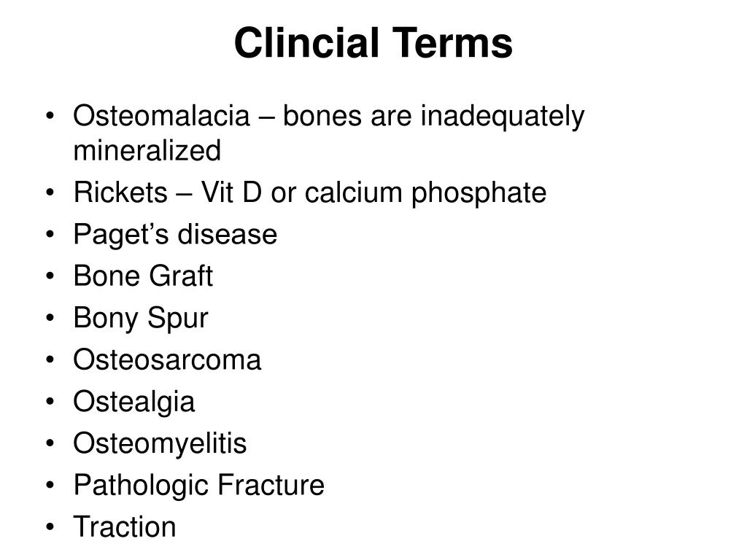Click the 'Clincial Terms' slide title
The width and height of the screenshot is (747, 560).
pos(373,43)
